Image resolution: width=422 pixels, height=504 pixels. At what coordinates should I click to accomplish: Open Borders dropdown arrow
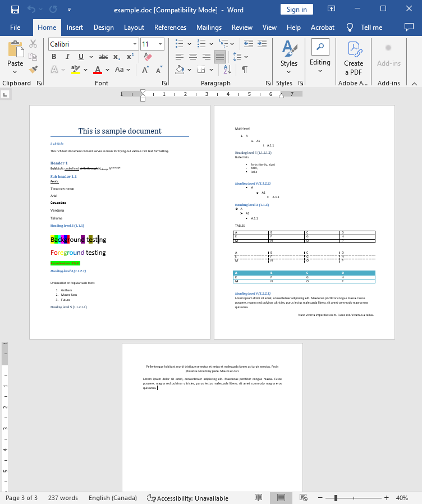(211, 70)
